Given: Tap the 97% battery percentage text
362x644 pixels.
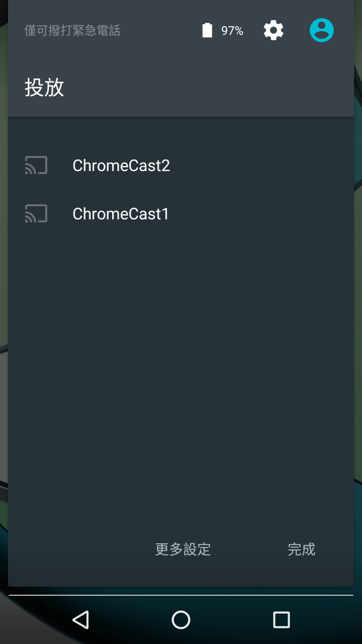Looking at the screenshot, I should pos(232,31).
